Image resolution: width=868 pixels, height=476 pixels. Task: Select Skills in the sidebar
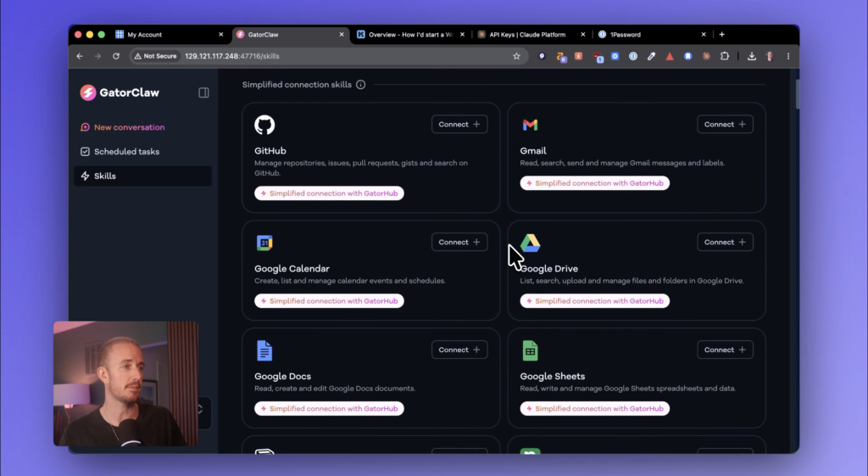tap(142, 176)
